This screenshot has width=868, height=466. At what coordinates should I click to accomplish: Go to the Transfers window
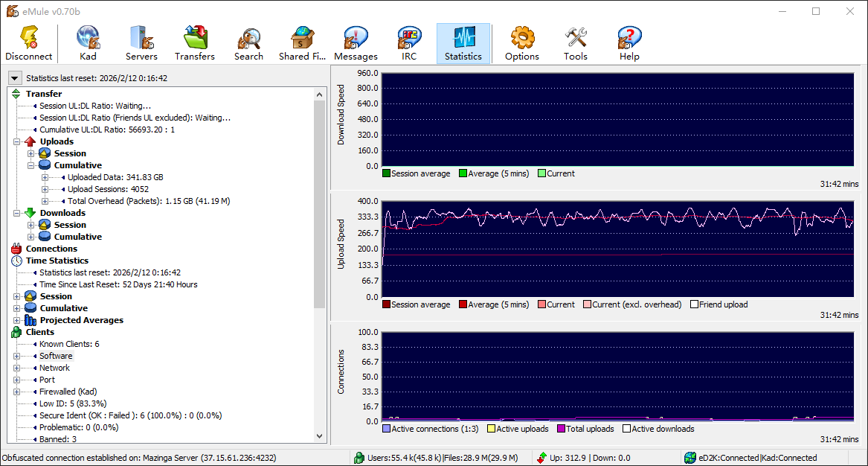pos(195,43)
